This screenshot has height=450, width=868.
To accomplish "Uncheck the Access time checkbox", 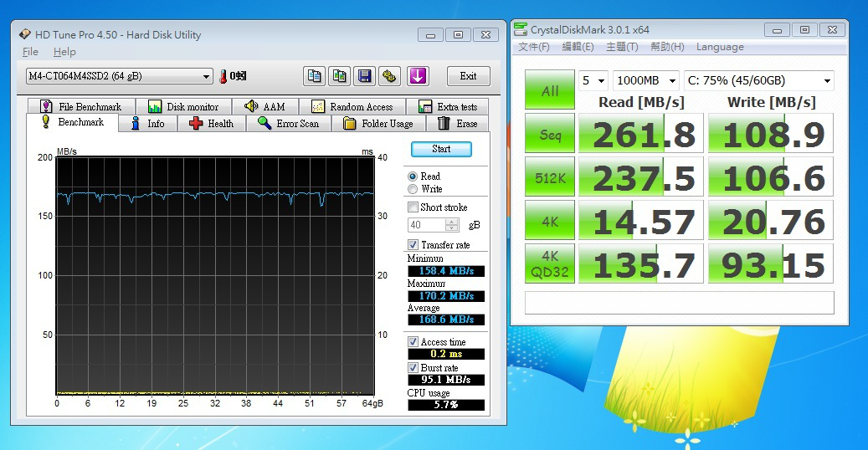I will [413, 341].
